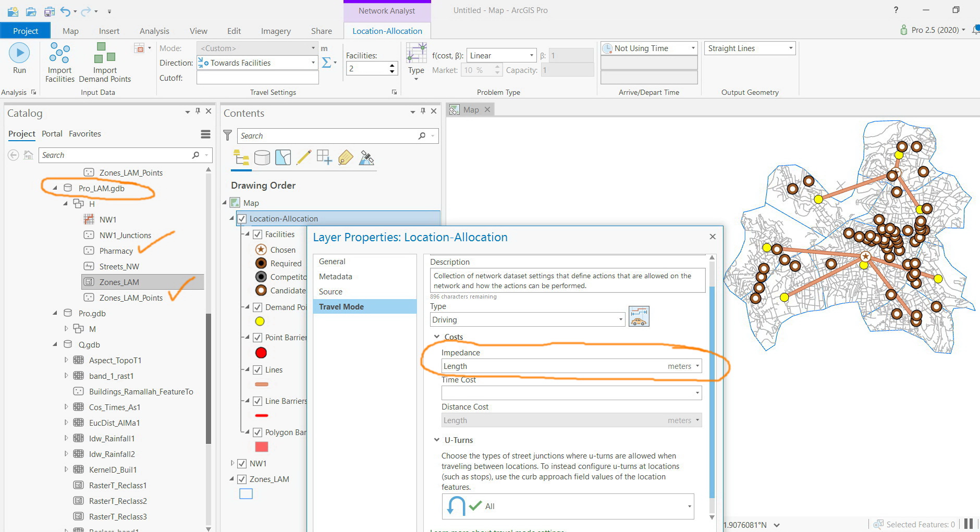This screenshot has height=532, width=980.
Task: Click the accumulate attributes sigma icon
Action: click(x=327, y=63)
